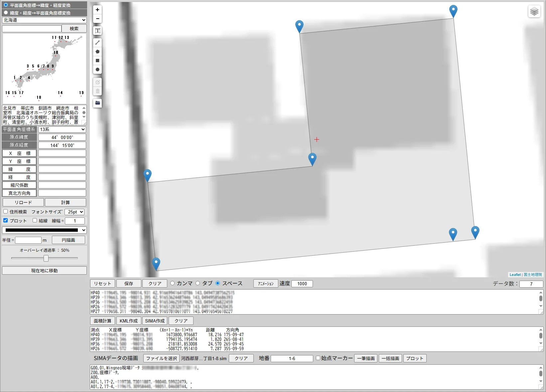Image resolution: width=546 pixels, height=392 pixels.
Task: Click the リロード button
Action: [23, 202]
